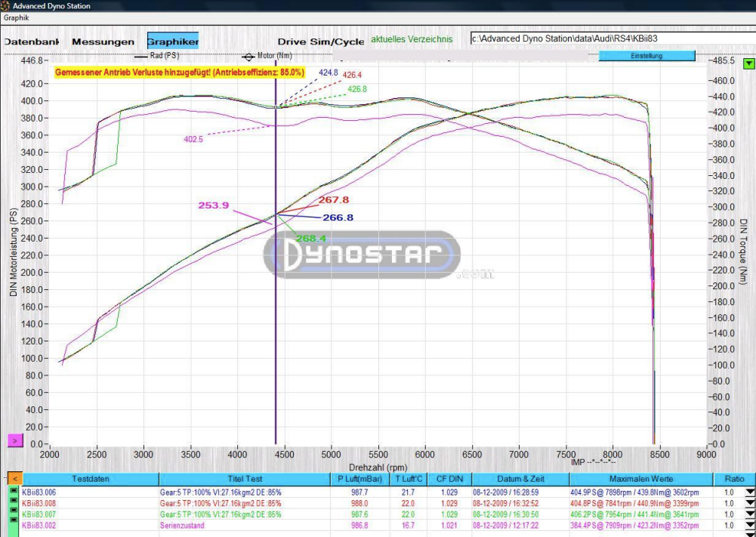Click the Motor (Nm) legend marker
The image size is (756, 537).
[248, 56]
